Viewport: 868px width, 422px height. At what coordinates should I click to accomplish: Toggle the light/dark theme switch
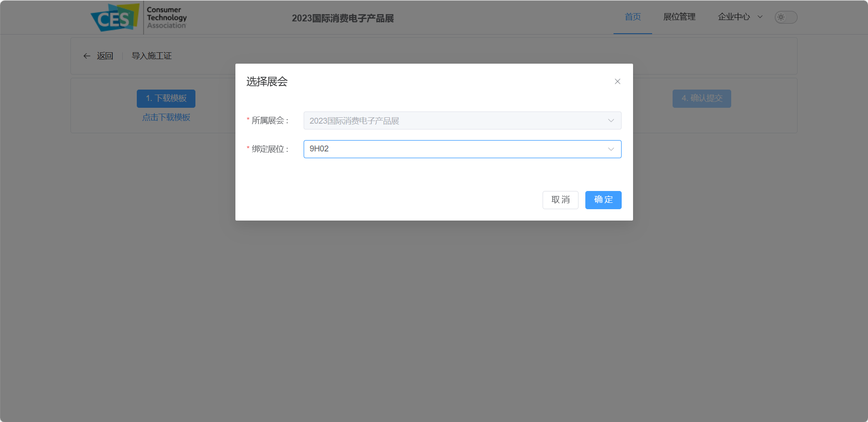point(786,17)
